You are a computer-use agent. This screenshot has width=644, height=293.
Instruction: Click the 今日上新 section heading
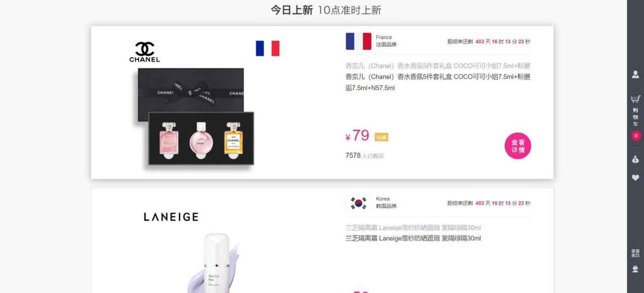[x=291, y=10]
